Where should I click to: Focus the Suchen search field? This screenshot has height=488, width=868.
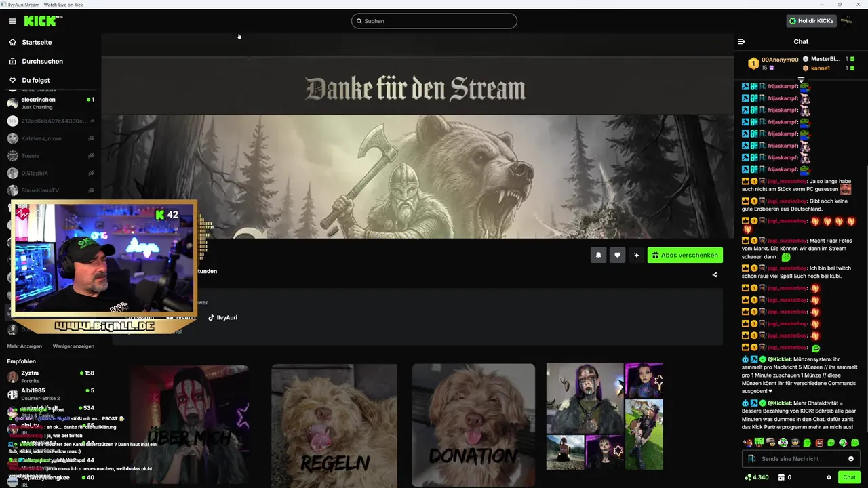[434, 21]
